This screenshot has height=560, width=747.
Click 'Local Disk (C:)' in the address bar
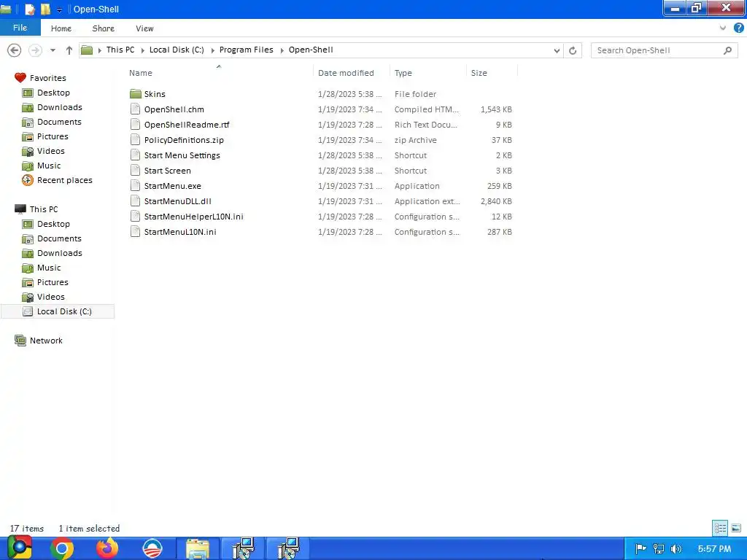(x=177, y=50)
